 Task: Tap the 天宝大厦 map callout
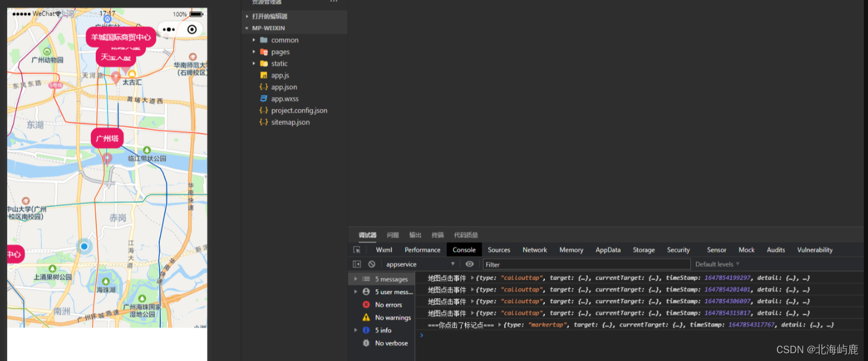pyautogui.click(x=116, y=57)
